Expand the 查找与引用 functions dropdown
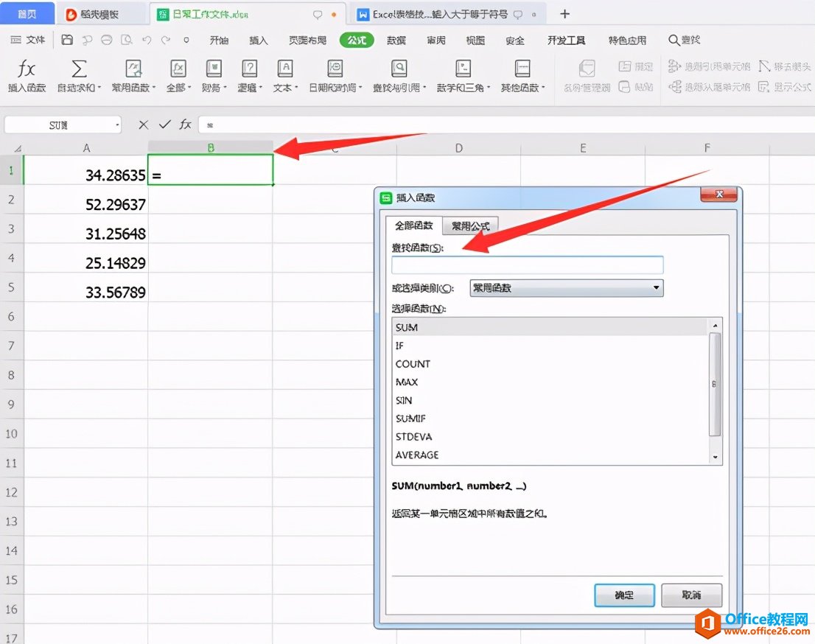The image size is (815, 644). coord(424,88)
